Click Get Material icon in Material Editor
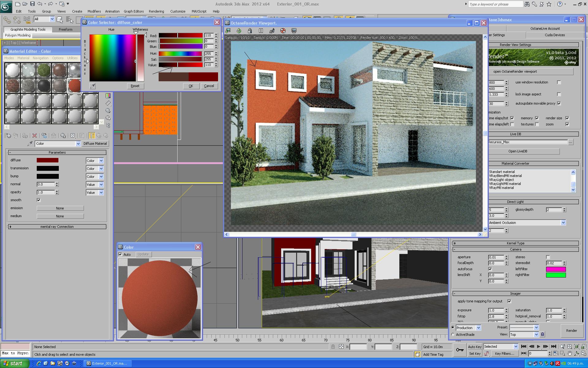 [9, 136]
